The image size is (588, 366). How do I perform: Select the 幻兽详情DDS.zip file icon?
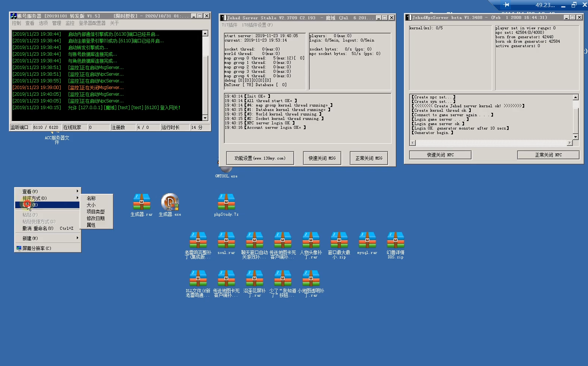[395, 241]
